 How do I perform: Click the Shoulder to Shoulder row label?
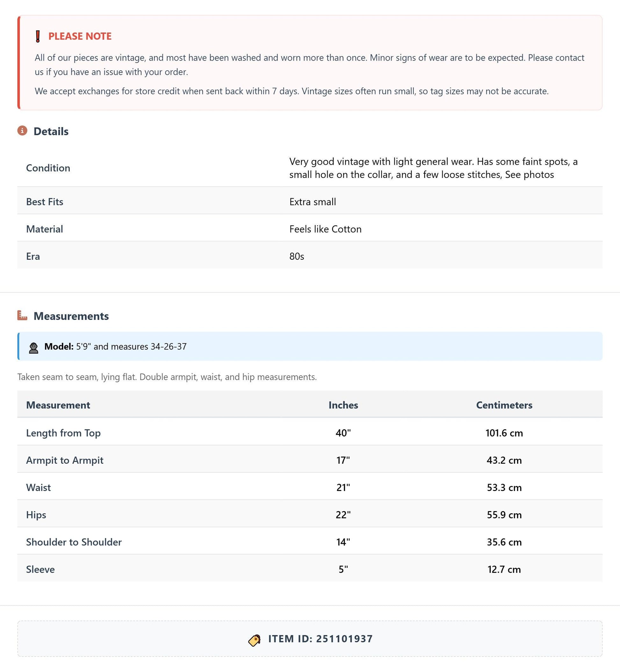pos(74,542)
